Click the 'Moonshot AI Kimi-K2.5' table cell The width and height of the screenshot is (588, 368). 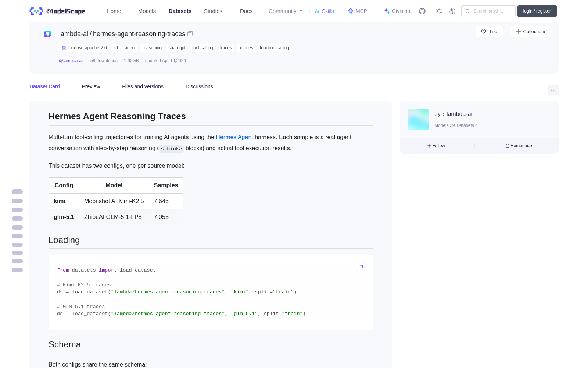point(114,201)
